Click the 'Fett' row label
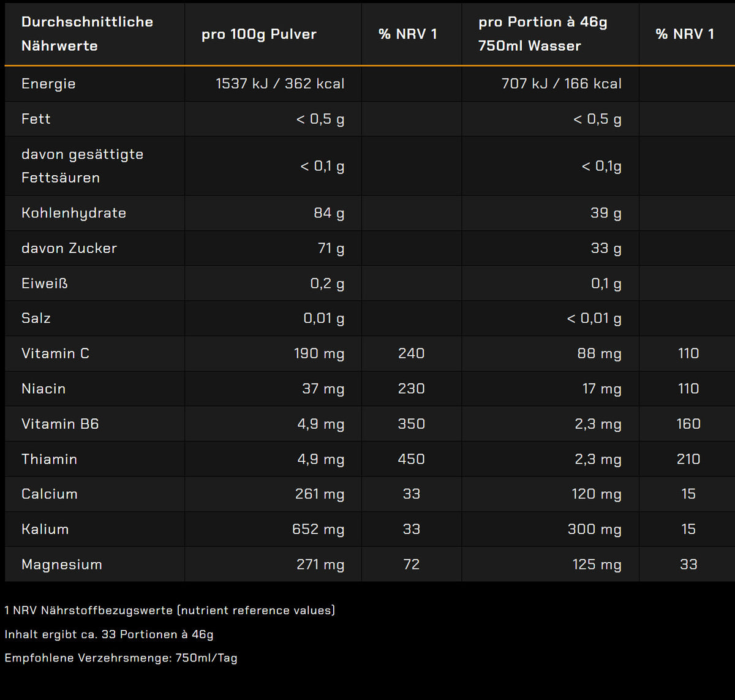 point(36,119)
